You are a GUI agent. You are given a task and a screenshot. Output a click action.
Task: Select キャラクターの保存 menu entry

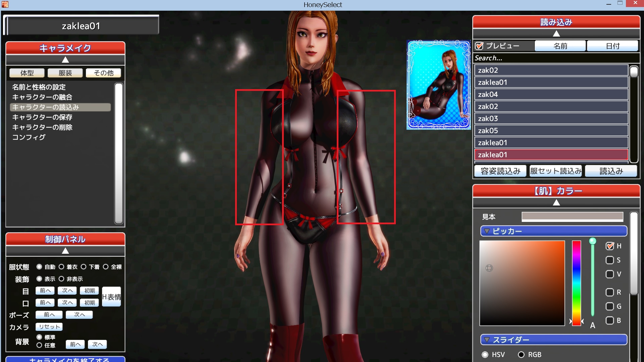[42, 117]
